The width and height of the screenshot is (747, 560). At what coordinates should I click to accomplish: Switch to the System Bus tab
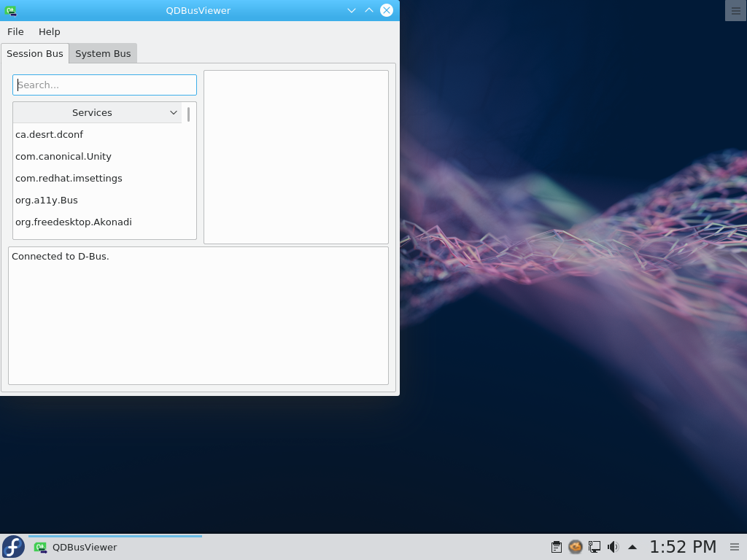(x=103, y=54)
